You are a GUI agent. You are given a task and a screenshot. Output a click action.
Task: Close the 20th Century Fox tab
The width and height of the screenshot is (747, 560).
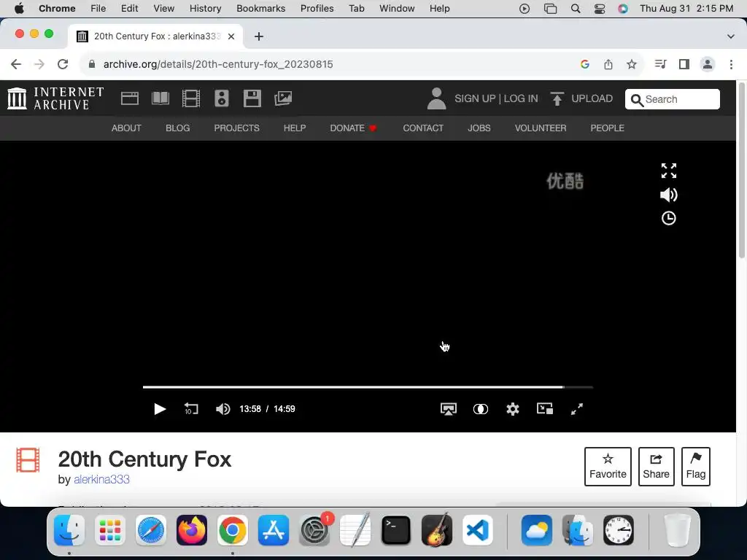[x=231, y=36]
